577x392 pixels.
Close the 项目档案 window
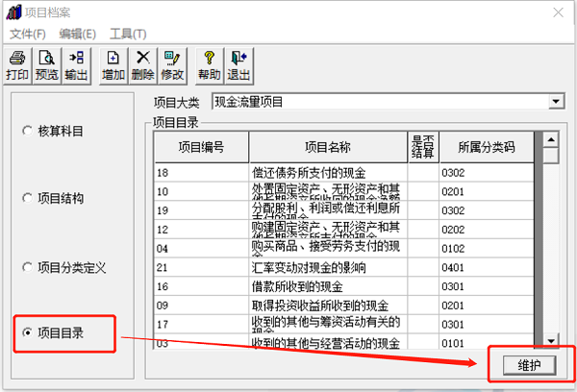coord(558,12)
